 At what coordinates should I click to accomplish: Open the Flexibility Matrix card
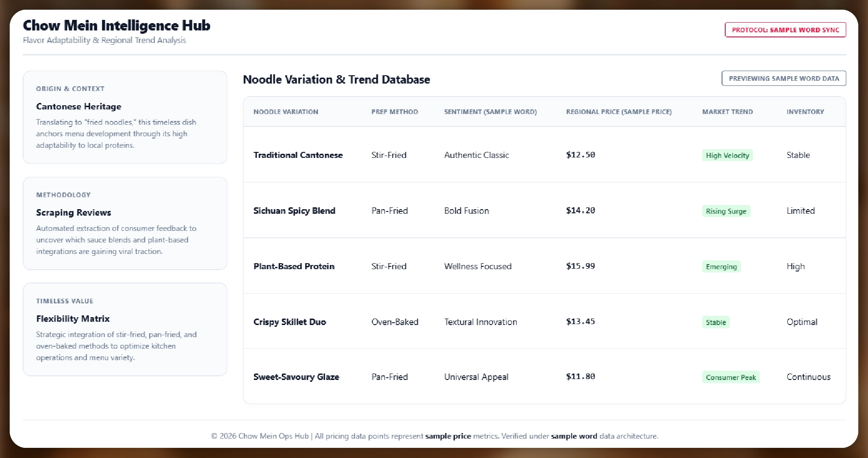click(125, 330)
